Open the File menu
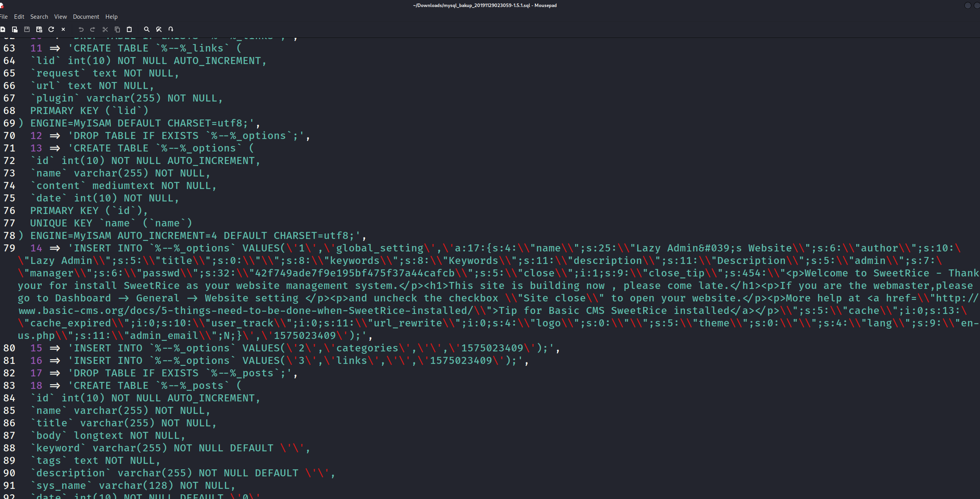 4,17
